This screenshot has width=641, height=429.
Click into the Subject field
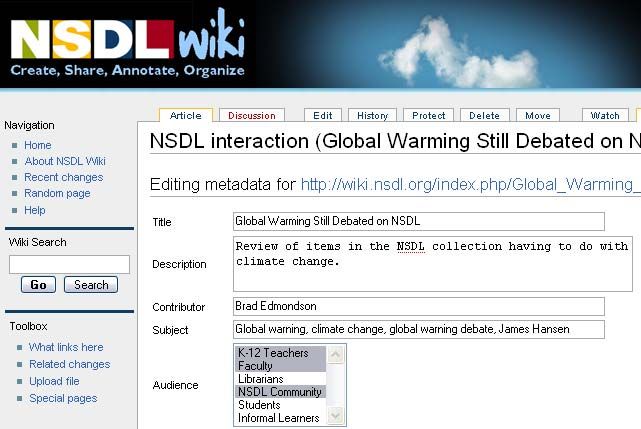tap(419, 329)
